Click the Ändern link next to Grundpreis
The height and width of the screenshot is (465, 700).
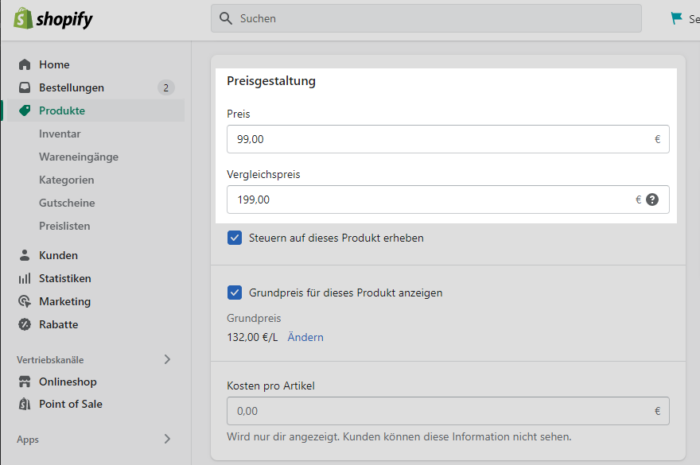[x=305, y=337]
